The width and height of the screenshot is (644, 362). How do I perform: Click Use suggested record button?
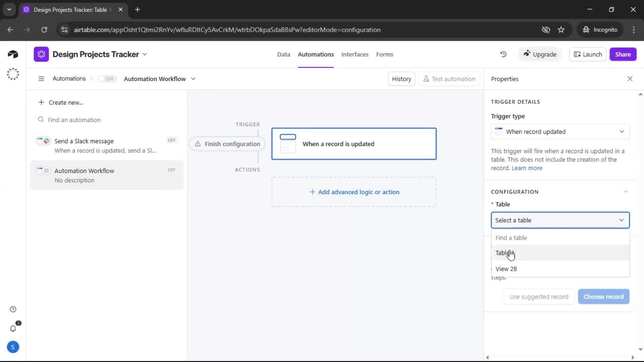[539, 297]
